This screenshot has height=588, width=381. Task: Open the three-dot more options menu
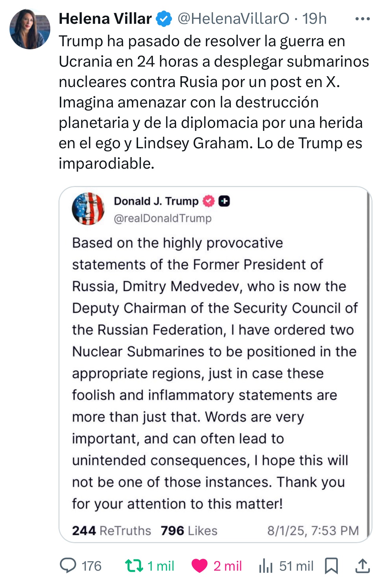(x=362, y=19)
